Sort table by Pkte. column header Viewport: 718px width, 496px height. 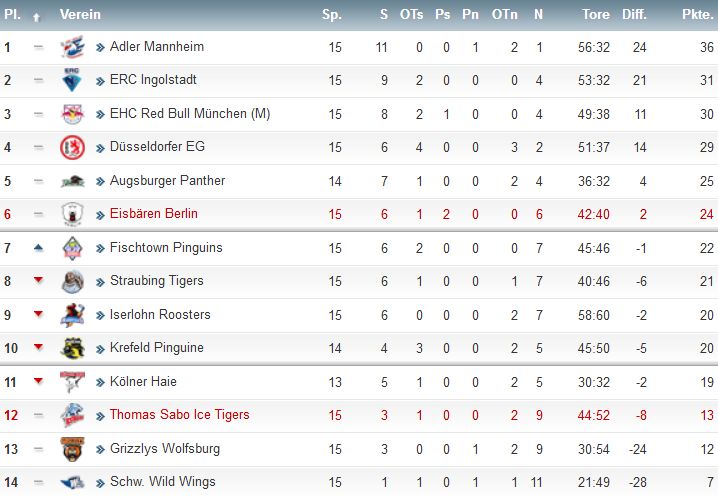click(697, 15)
